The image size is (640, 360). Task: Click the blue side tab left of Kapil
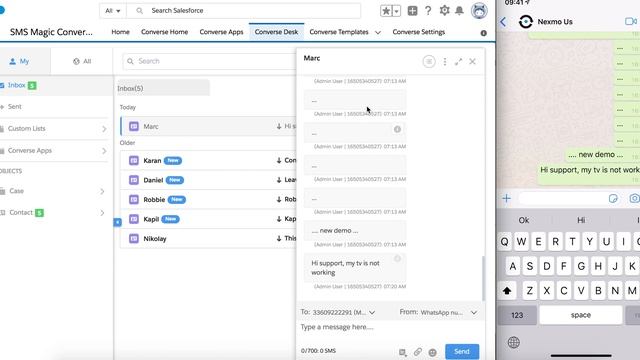click(x=118, y=222)
